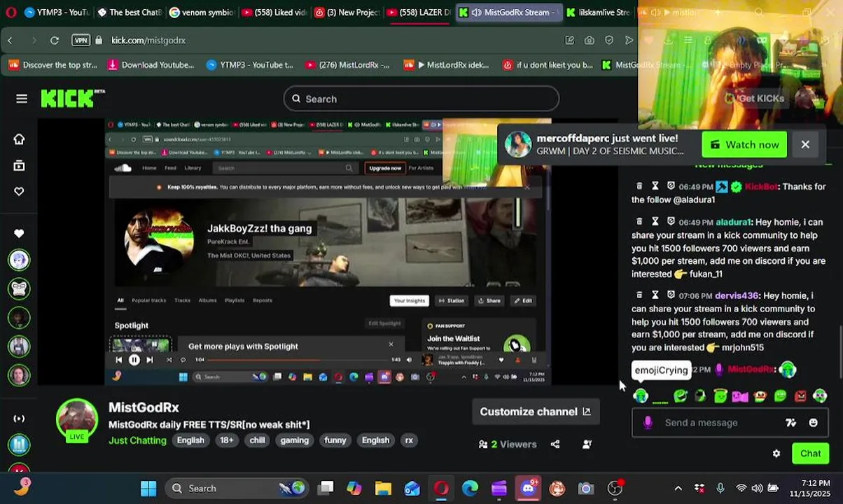Click the chill tag
The height and width of the screenshot is (504, 843).
pos(257,440)
